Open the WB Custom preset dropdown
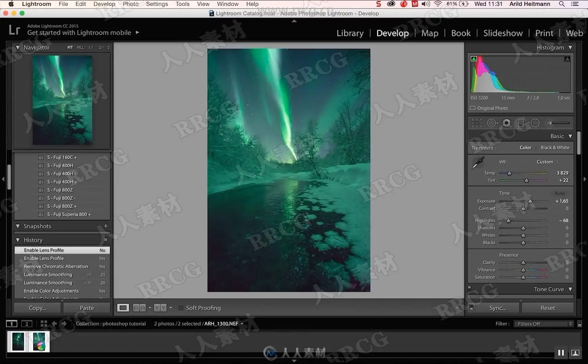 tap(547, 162)
